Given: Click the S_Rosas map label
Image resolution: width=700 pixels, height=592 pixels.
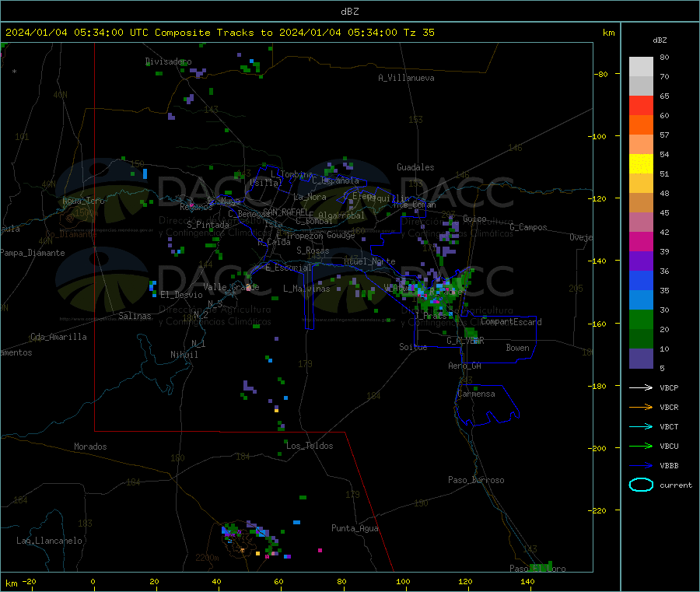Looking at the screenshot, I should 313,251.
